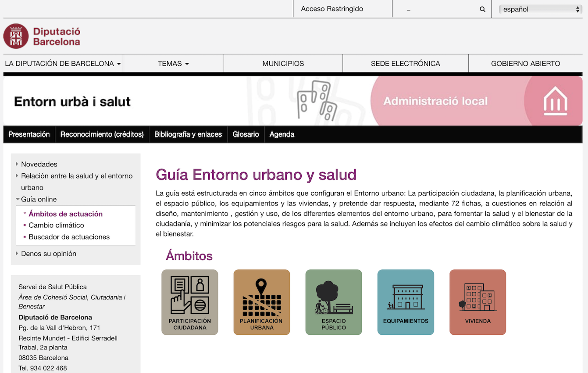Open the Participación Ciudadana ámbito tile

click(190, 302)
